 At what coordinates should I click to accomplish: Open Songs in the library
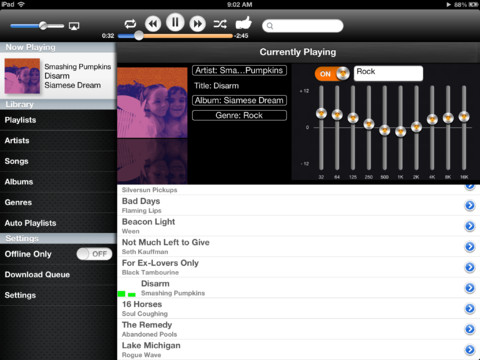click(58, 161)
